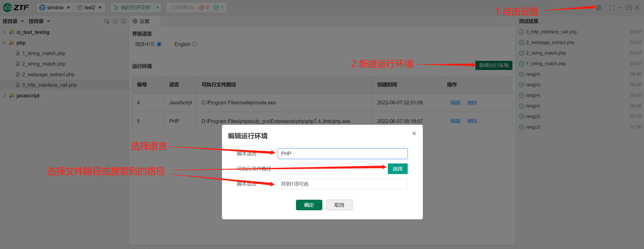Close the edit environment dialog with X
This screenshot has width=644, height=249.
click(414, 133)
